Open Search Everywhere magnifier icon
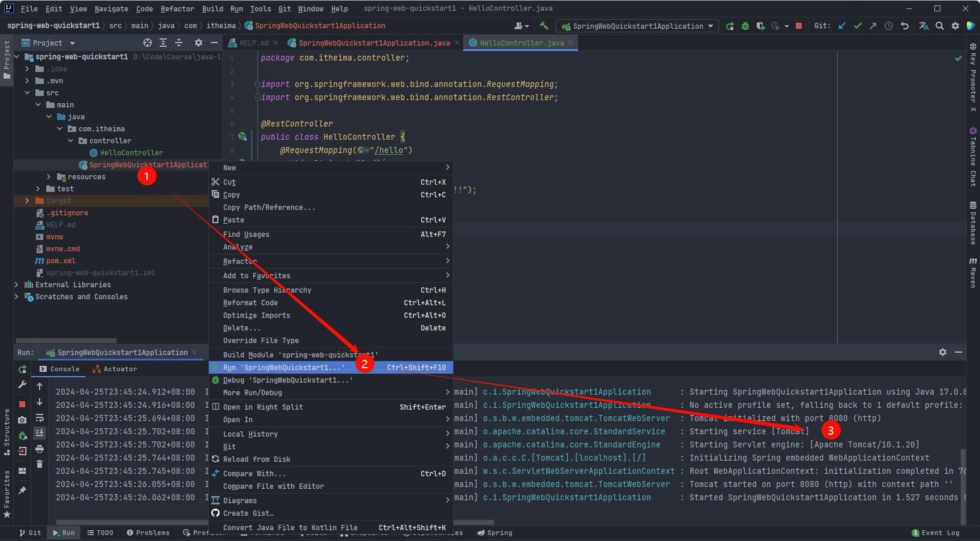Screen dimensions: 980x541 point(939,26)
